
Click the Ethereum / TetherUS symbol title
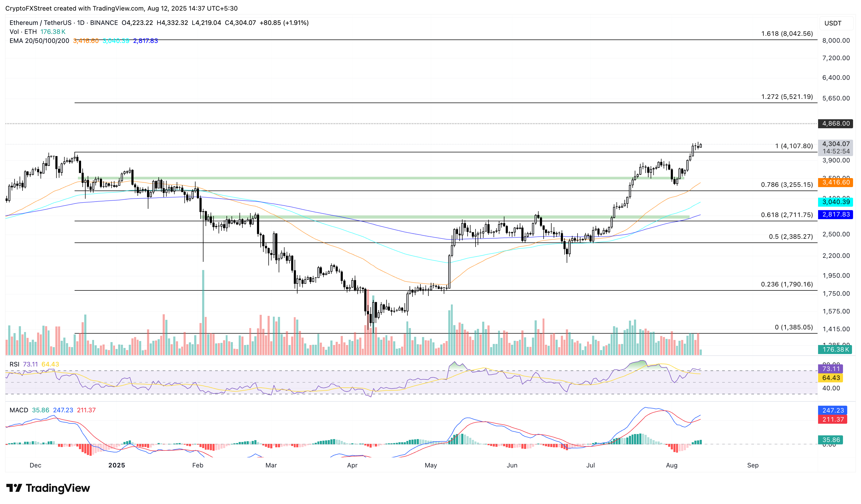click(40, 23)
